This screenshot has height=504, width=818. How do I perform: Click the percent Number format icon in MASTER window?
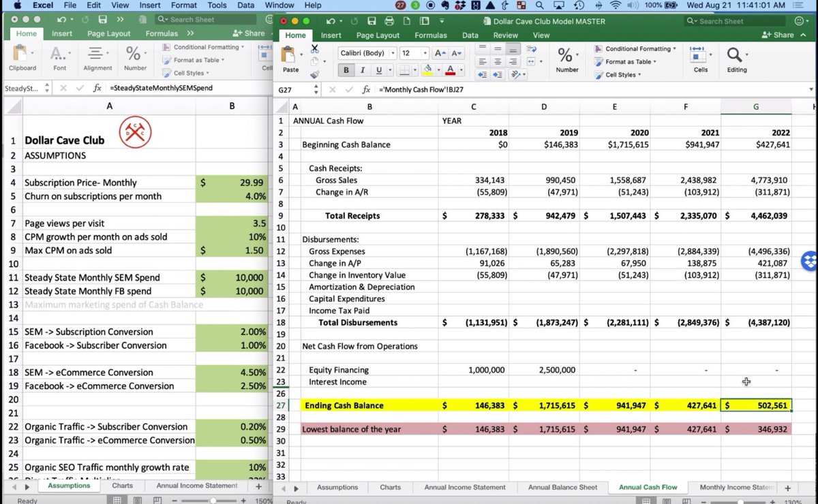point(565,54)
